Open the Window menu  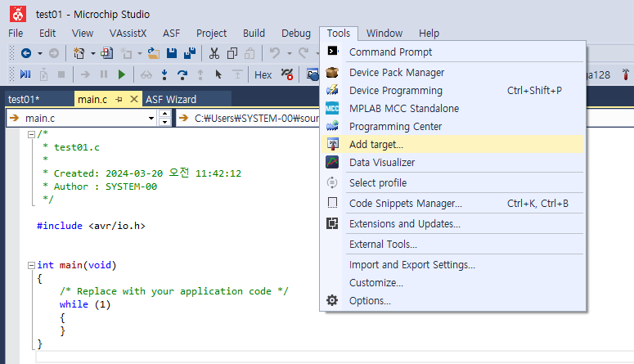click(x=384, y=34)
